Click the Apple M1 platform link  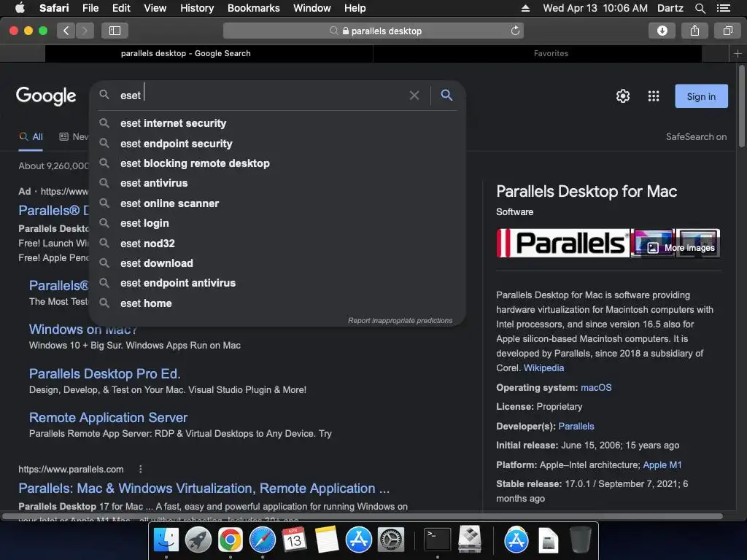[662, 464]
